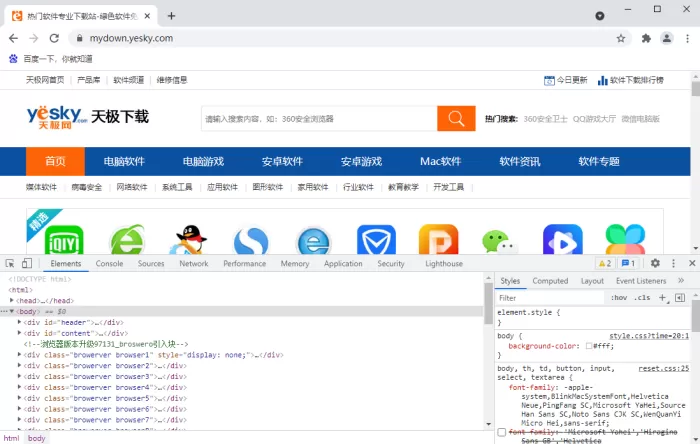Screen dimensions: 700x444
Task: Expand the browerver browser7 div node
Action: [19, 419]
